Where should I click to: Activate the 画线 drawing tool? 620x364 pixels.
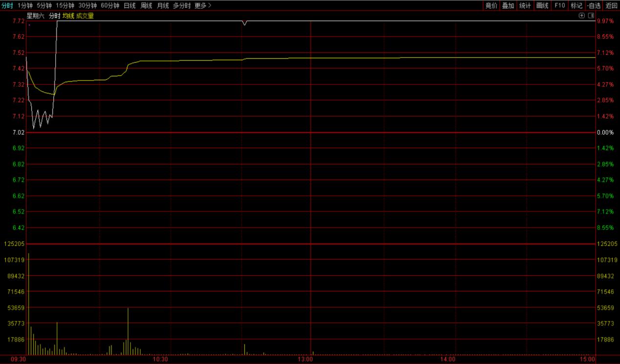pos(542,5)
